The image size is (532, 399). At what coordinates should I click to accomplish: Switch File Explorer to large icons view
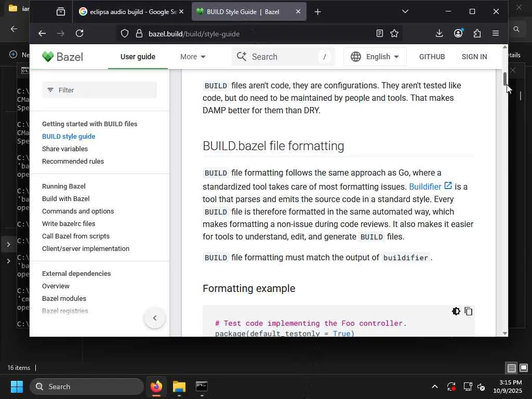pos(524,368)
